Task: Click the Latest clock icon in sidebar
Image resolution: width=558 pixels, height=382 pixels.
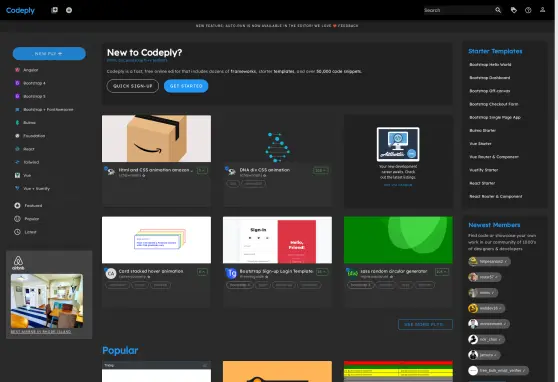Action: pos(17,232)
